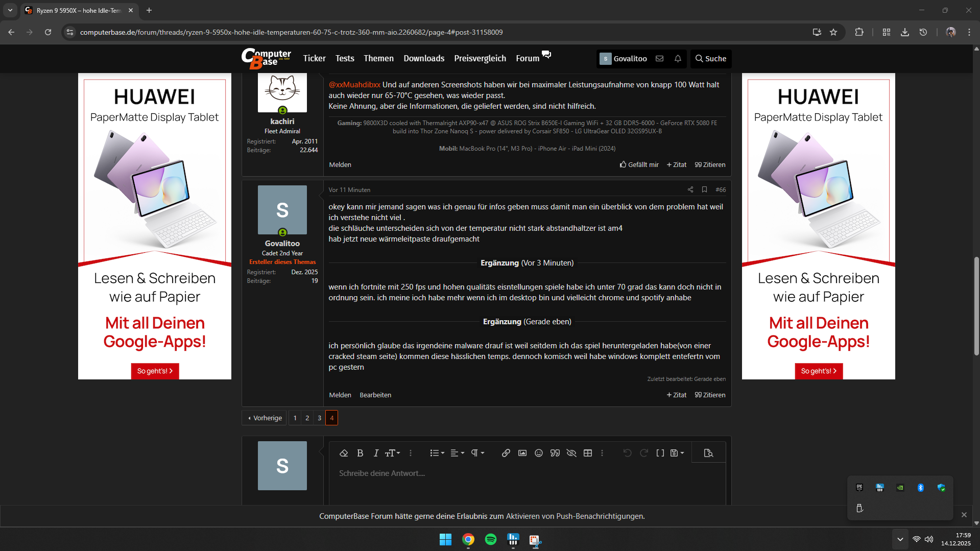Image resolution: width=980 pixels, height=551 pixels.
Task: Click Spotify in the Windows taskbar
Action: [490, 539]
